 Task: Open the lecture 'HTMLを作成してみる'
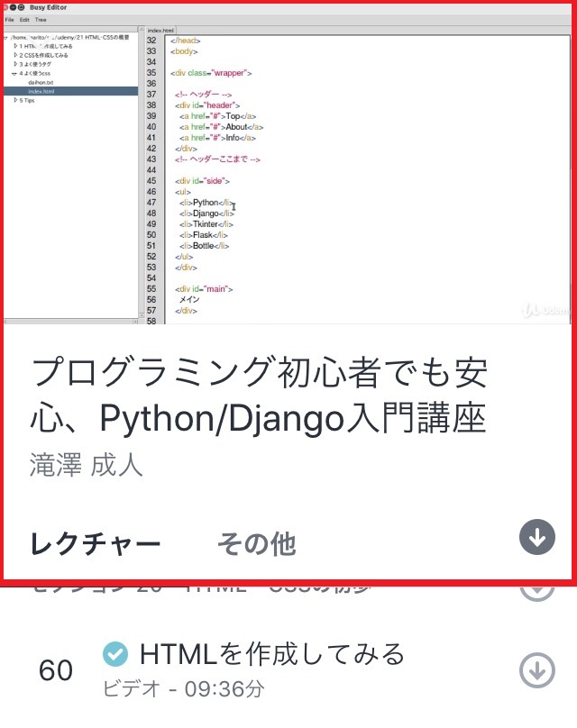pos(272,653)
